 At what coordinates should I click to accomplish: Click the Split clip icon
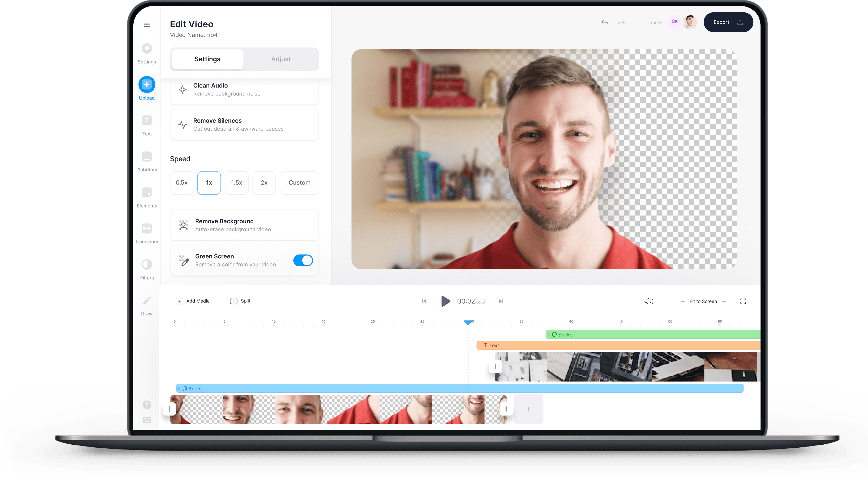click(233, 301)
